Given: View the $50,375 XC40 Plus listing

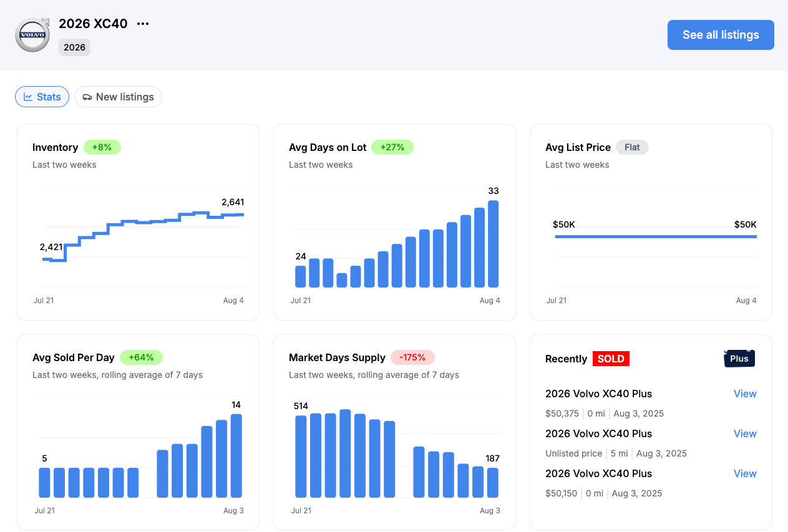Looking at the screenshot, I should 745,394.
